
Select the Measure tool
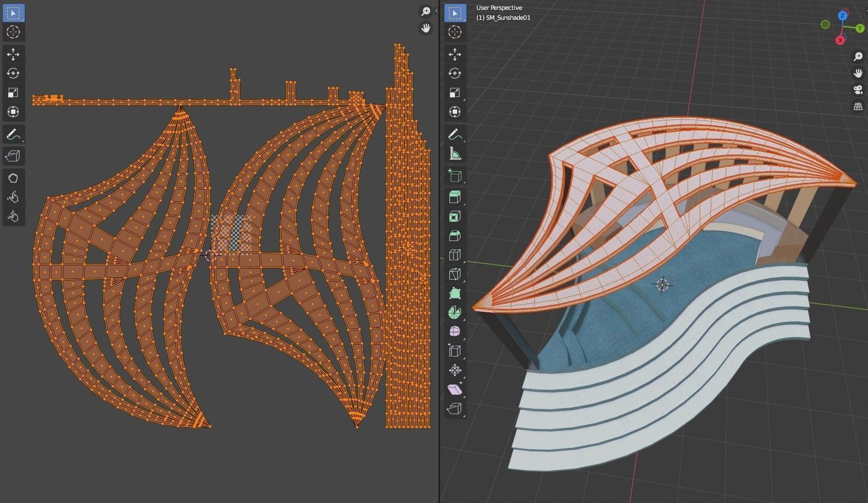(x=455, y=154)
